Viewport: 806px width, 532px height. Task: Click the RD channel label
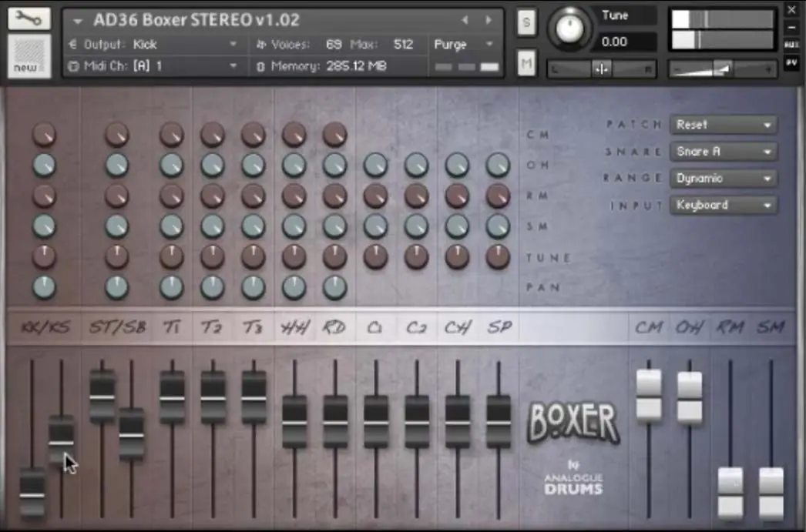334,327
